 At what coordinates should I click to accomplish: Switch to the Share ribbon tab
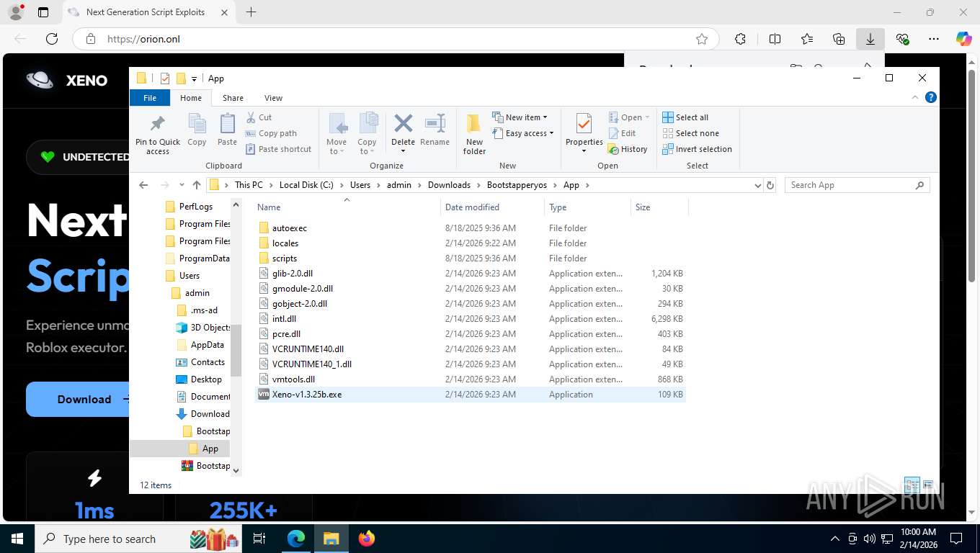[233, 98]
